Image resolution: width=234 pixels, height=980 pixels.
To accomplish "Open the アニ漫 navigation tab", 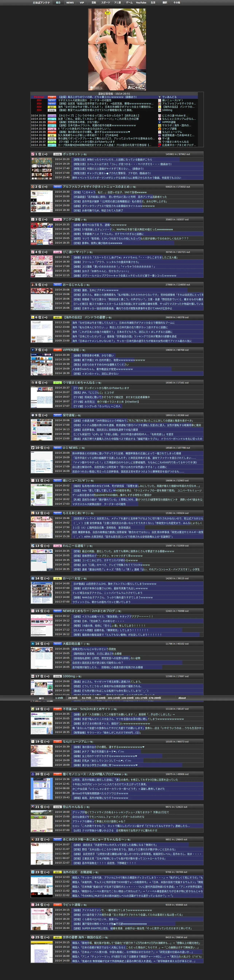I will (x=117, y=3).
